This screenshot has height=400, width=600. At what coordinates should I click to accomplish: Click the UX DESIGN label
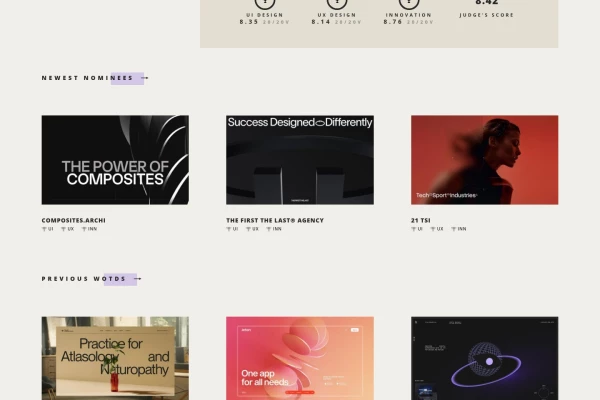coord(337,15)
